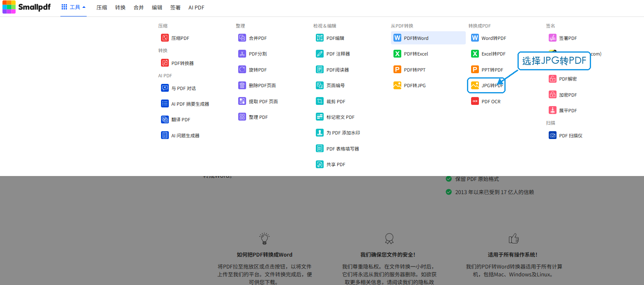This screenshot has height=285, width=644.
Task: Open the 签署 menu item
Action: 175,7
